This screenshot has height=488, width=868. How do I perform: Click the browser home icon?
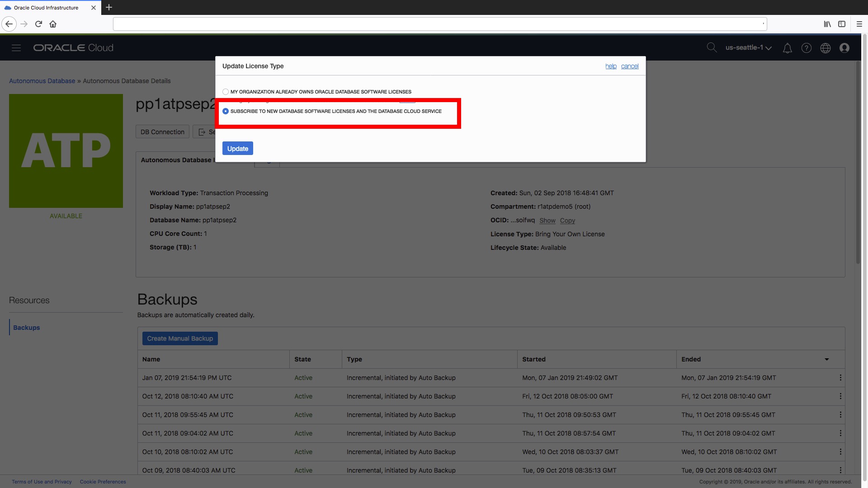53,24
